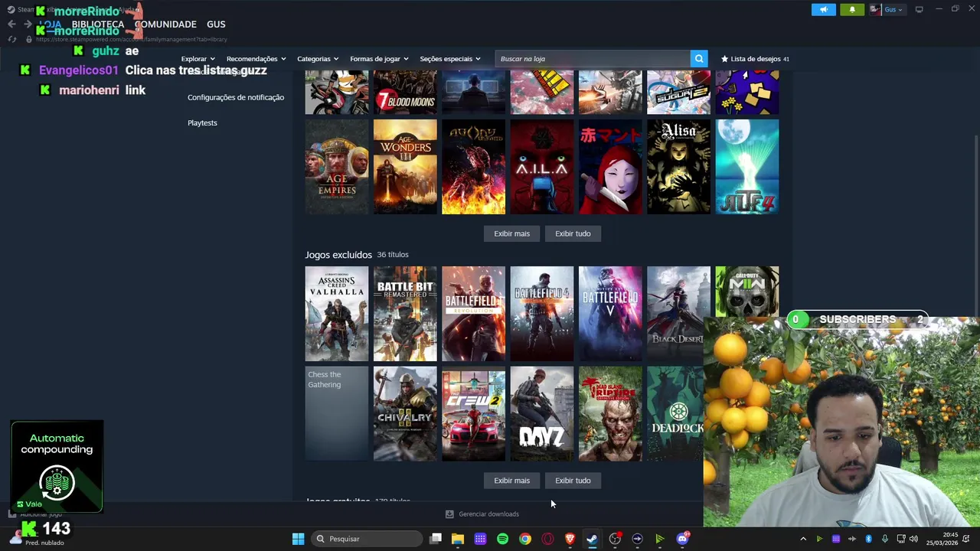This screenshot has height=551, width=980.
Task: Open File Explorer from the taskbar
Action: 458,539
